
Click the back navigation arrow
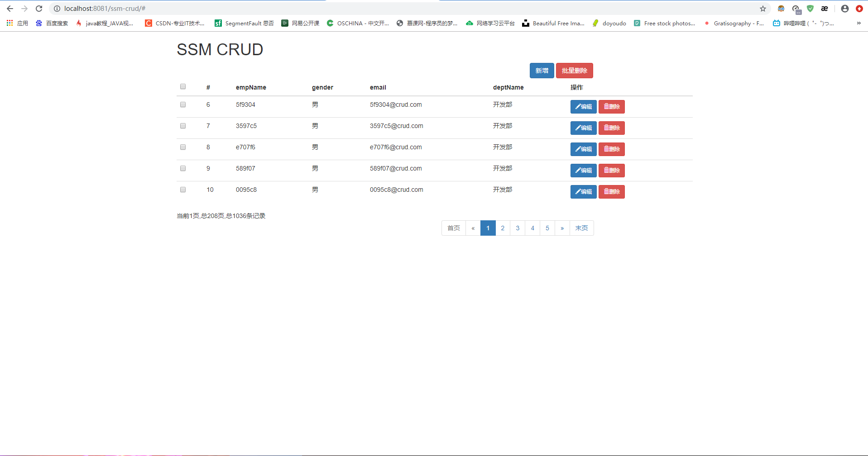(x=10, y=8)
